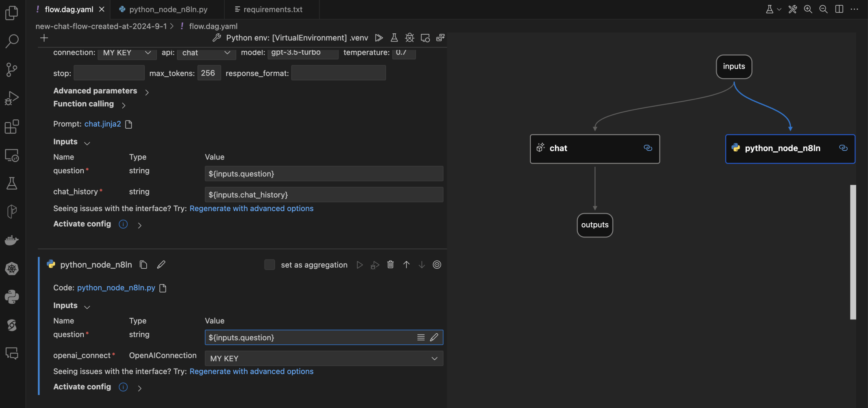This screenshot has width=868, height=408.
Task: Click the Run flow play icon in toolbar
Action: tap(379, 38)
